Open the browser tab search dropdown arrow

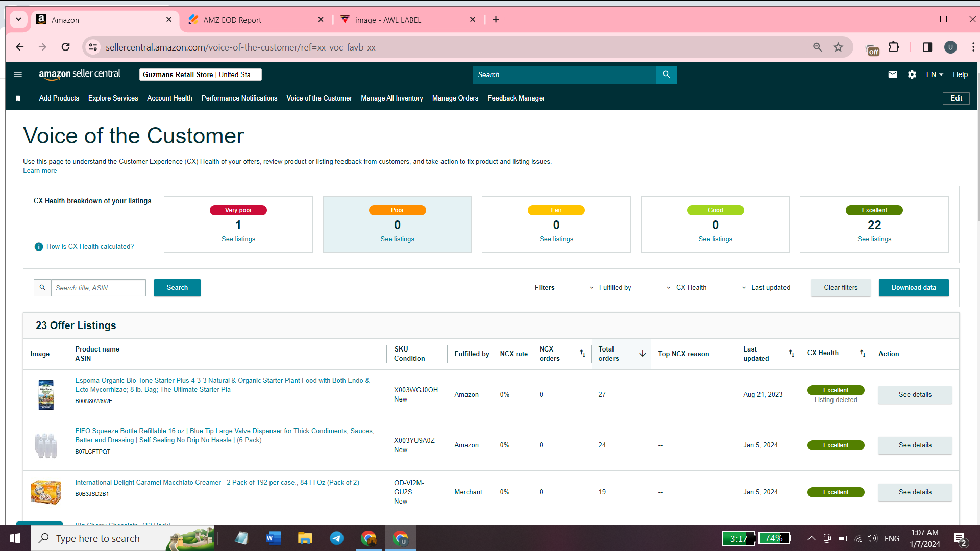(x=18, y=20)
